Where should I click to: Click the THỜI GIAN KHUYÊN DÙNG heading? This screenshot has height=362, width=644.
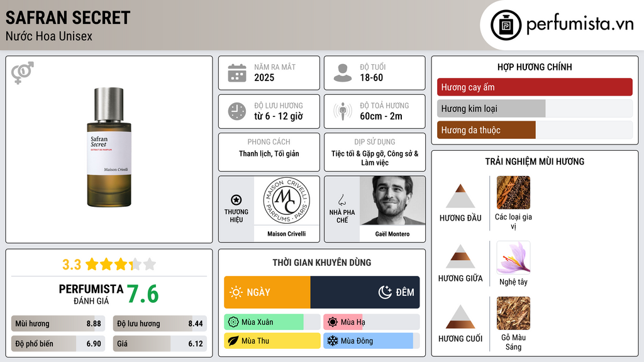pos(322,262)
